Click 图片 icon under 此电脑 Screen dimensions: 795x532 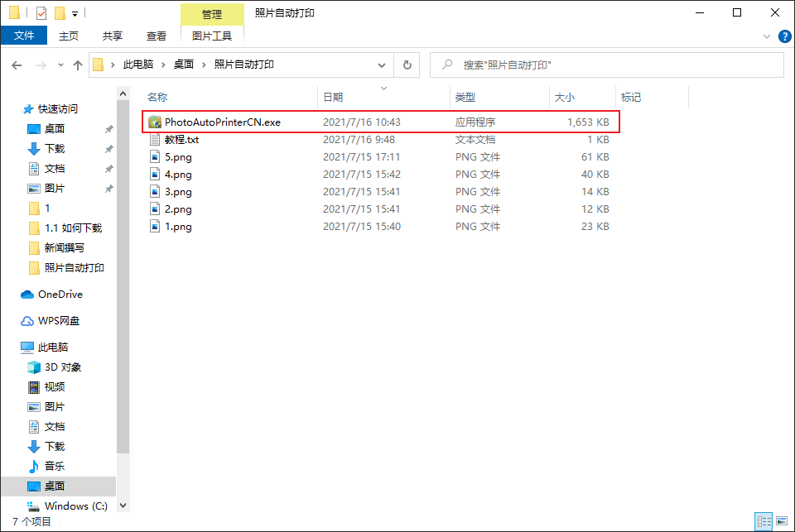(x=33, y=407)
